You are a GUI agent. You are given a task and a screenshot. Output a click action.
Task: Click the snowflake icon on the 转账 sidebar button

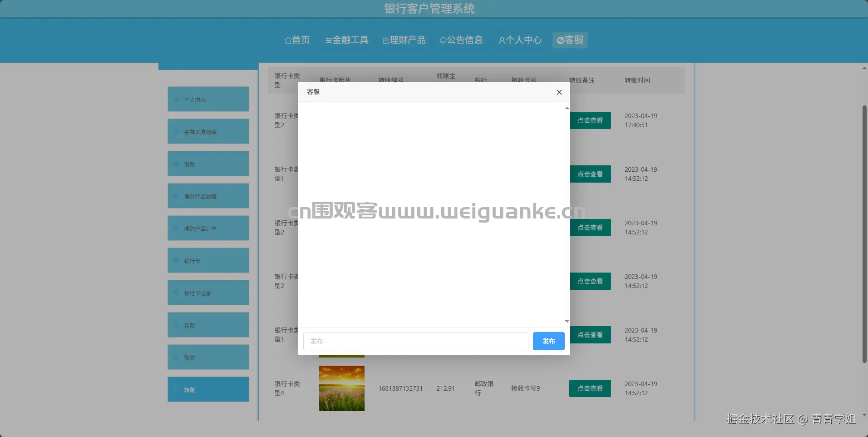[177, 389]
